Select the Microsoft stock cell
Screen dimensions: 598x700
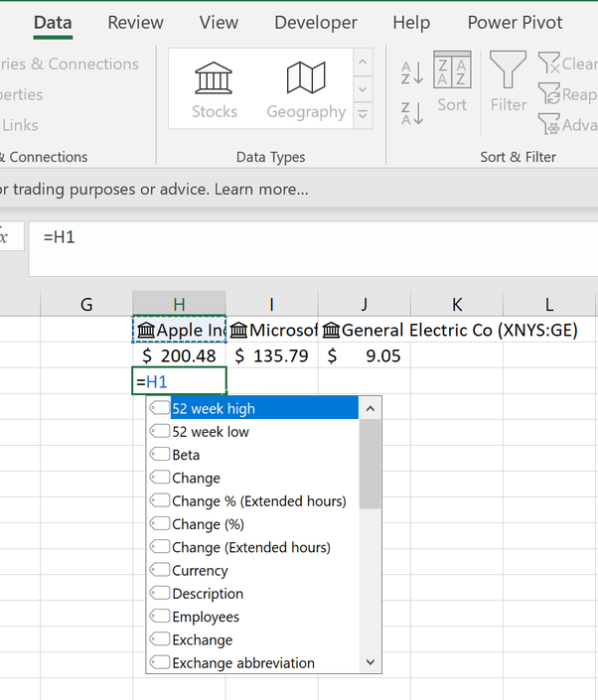(x=272, y=330)
